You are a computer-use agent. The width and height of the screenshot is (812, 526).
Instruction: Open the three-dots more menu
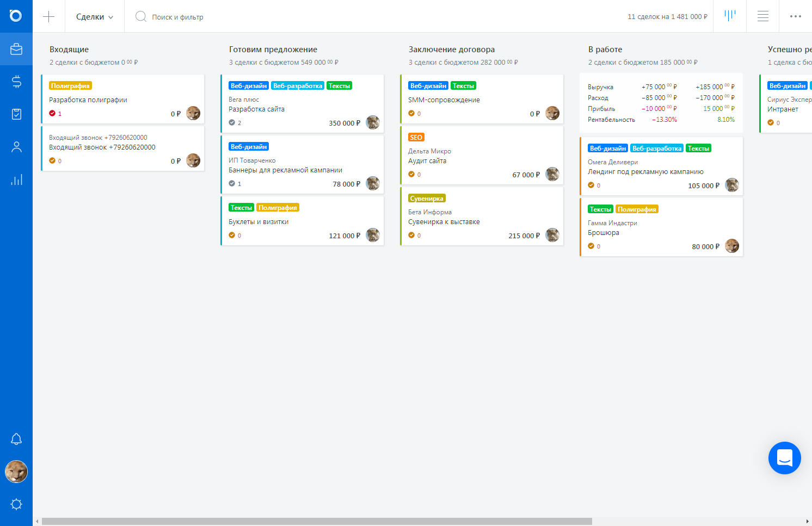click(795, 16)
